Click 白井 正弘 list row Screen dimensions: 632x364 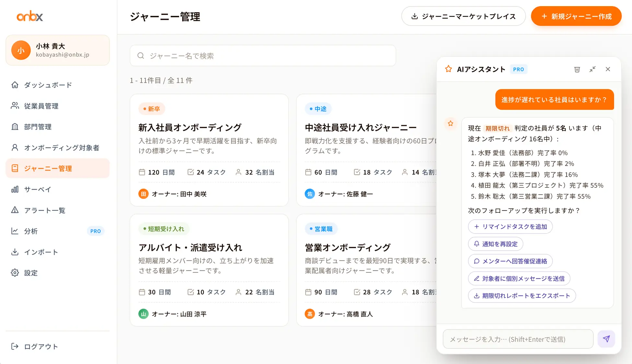[x=522, y=164]
